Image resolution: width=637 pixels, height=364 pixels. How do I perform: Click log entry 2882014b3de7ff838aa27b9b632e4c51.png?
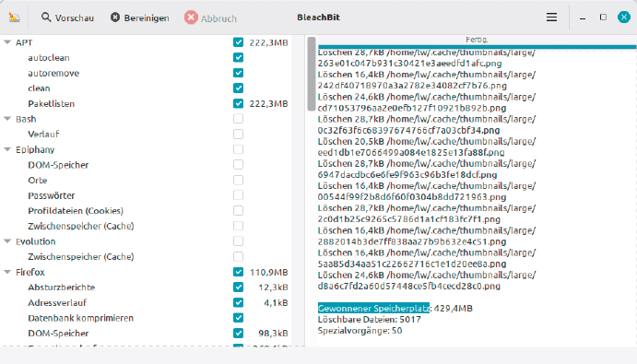coord(412,241)
